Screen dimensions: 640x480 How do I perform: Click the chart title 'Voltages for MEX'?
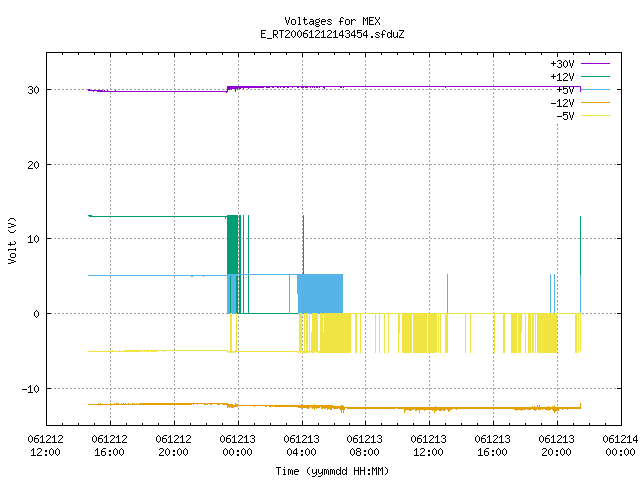coord(332,21)
